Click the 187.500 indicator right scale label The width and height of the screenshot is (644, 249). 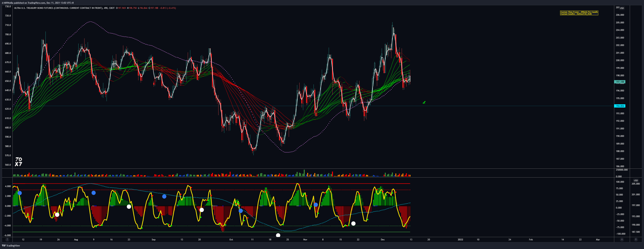point(636,232)
